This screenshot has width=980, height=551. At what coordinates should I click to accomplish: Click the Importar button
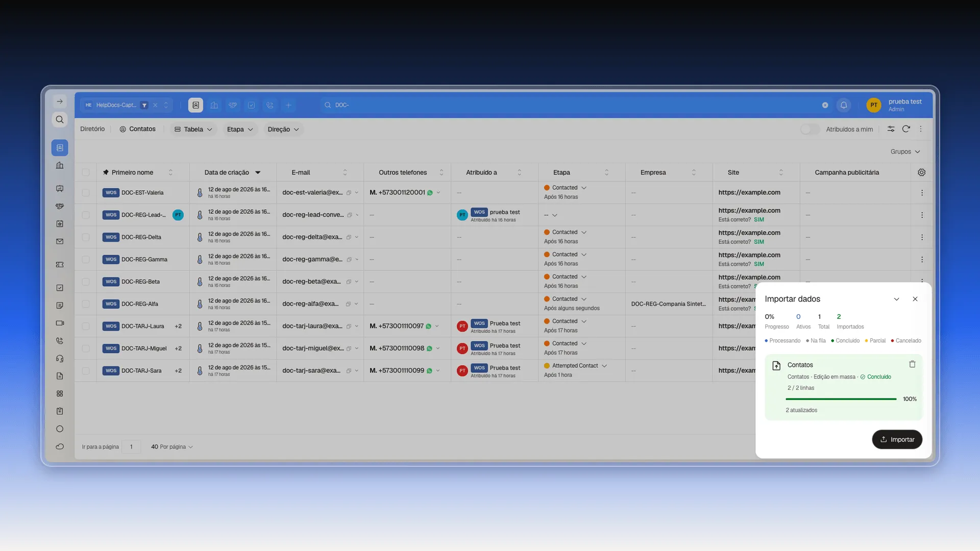pos(897,439)
